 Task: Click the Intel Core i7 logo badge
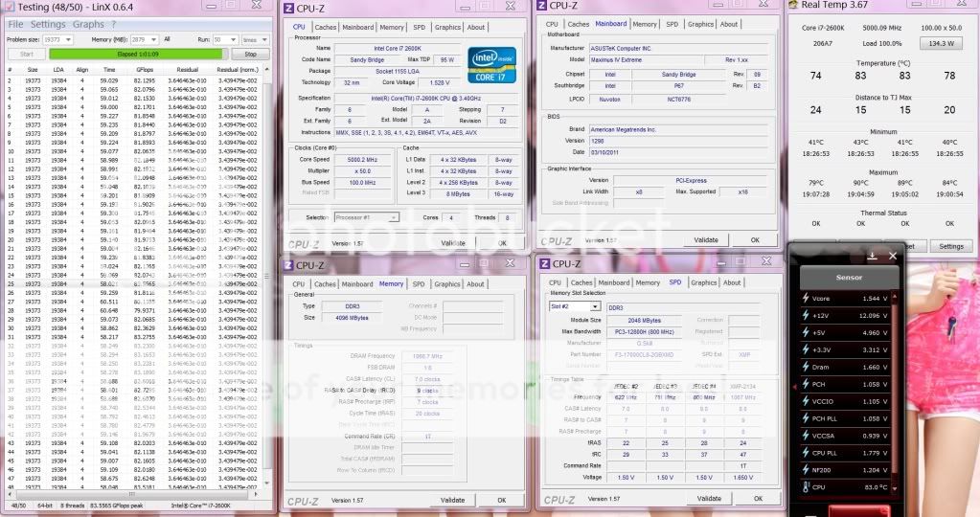coord(491,63)
